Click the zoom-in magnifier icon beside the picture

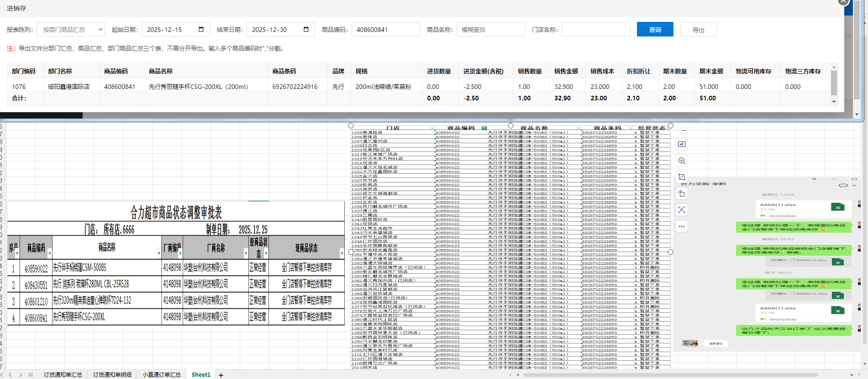click(x=682, y=161)
